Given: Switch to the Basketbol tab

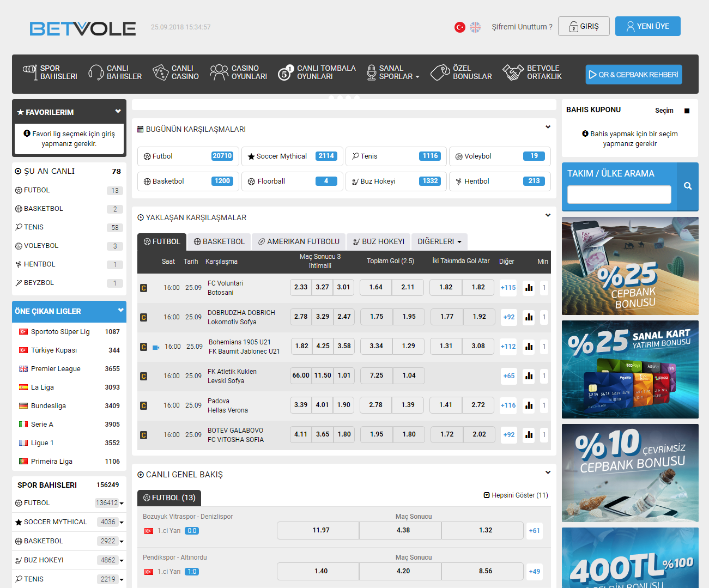Looking at the screenshot, I should 219,242.
